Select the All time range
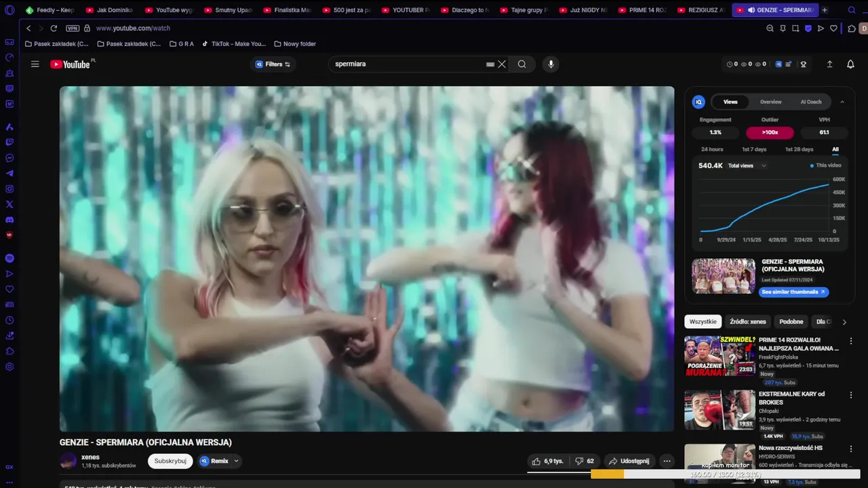Screen dimensions: 868x488 tap(835, 149)
